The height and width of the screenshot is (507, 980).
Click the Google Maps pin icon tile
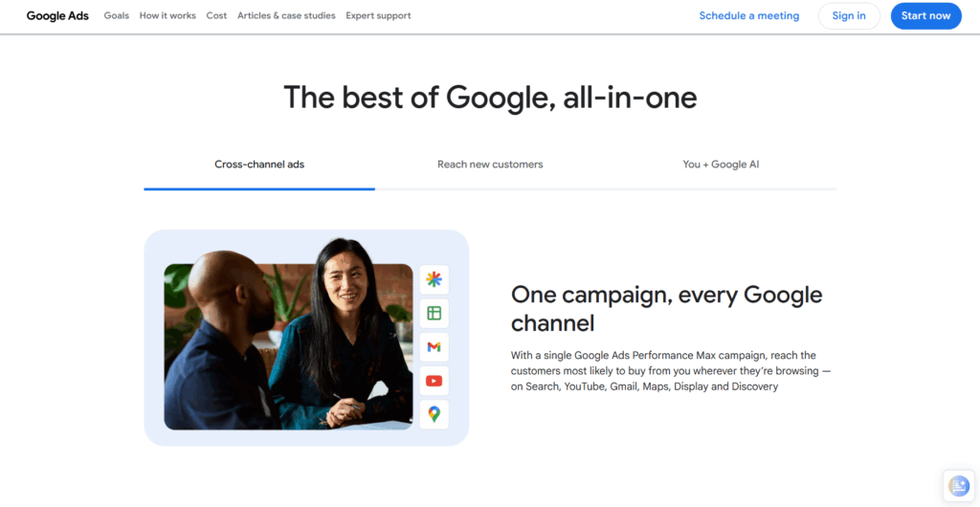[434, 414]
